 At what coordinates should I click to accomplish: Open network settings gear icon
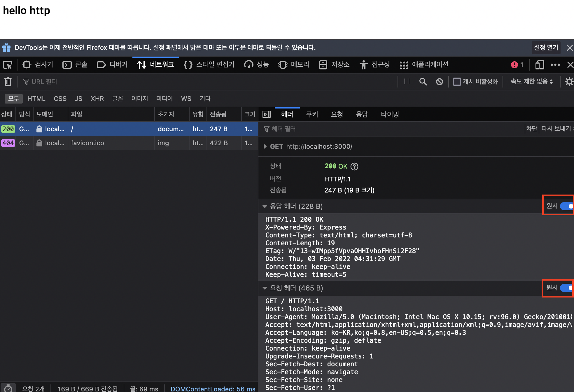pos(569,82)
